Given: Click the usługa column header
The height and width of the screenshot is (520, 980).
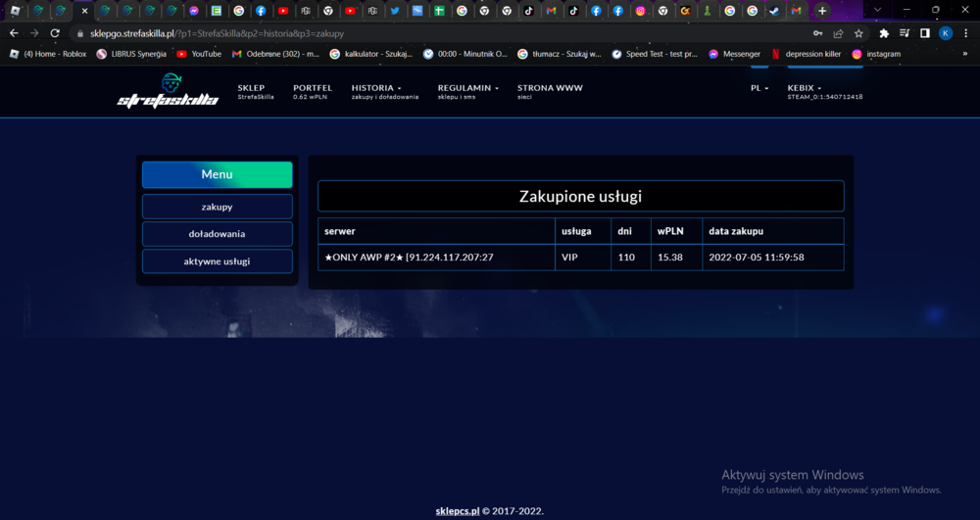Looking at the screenshot, I should click(582, 231).
